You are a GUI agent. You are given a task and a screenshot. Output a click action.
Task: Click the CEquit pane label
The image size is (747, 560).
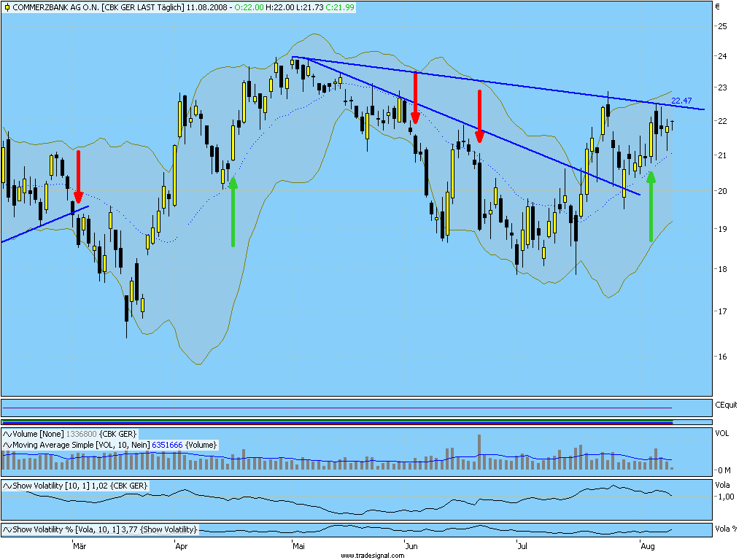[726, 405]
